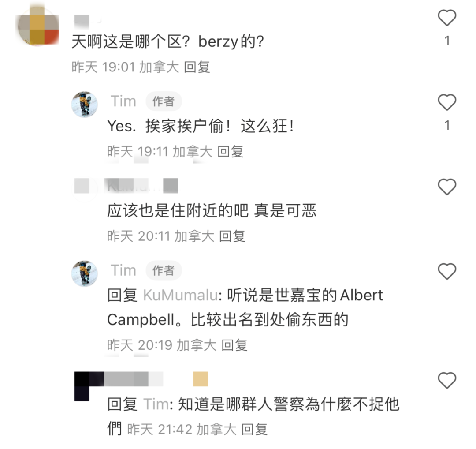Tap the 作者 badge on first Tim reply
Image resolution: width=476 pixels, height=449 pixels.
coord(164,101)
